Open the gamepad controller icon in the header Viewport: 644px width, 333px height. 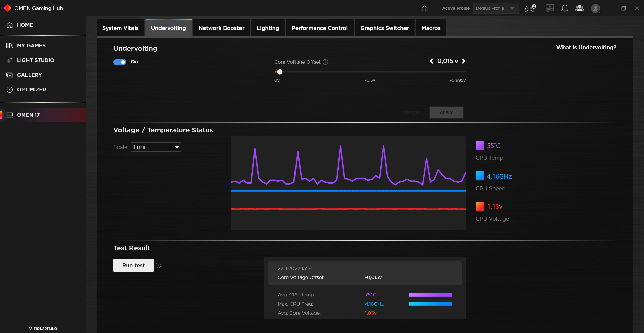(x=530, y=8)
